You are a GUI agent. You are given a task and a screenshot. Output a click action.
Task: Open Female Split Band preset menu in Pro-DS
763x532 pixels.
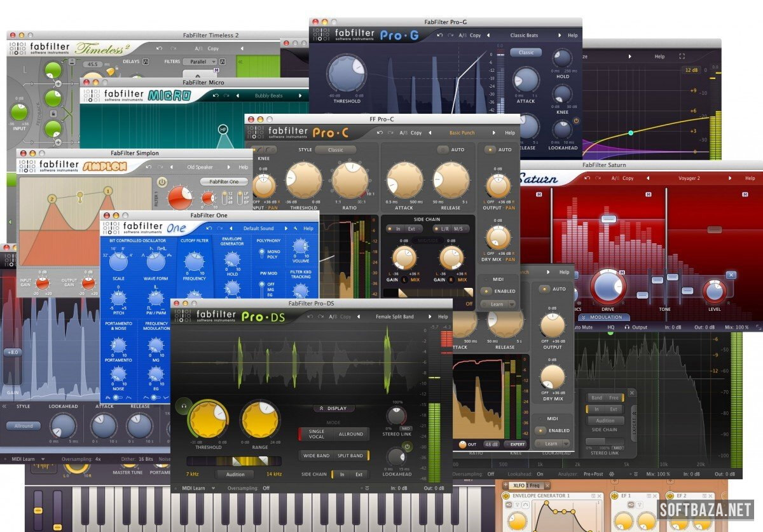coord(394,317)
